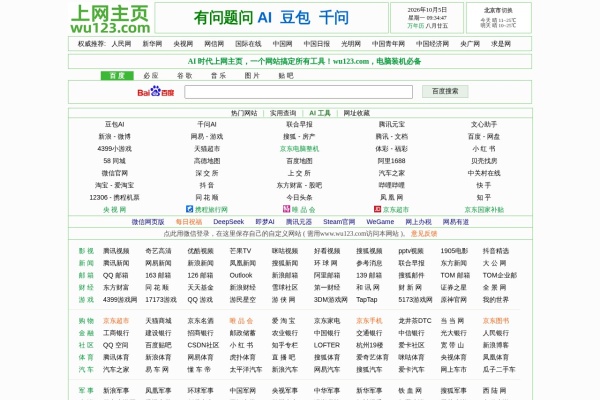
Task: Select the 百度 search engine tab
Action: point(117,76)
